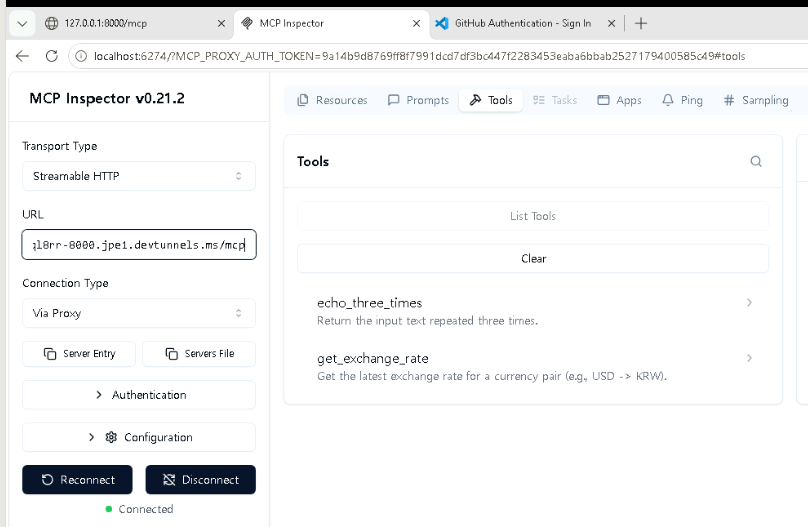Expand the Authentication section

click(139, 395)
